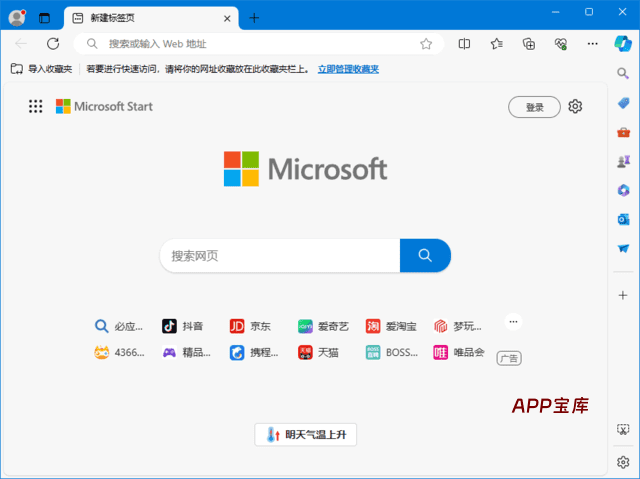The image size is (640, 479).
Task: Open the Favorites list icon
Action: point(496,44)
